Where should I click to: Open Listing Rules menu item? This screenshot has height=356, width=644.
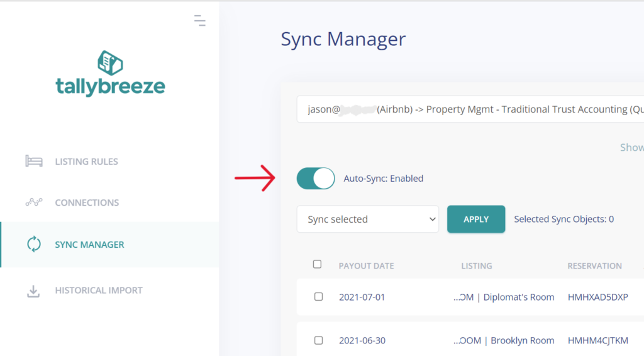86,162
